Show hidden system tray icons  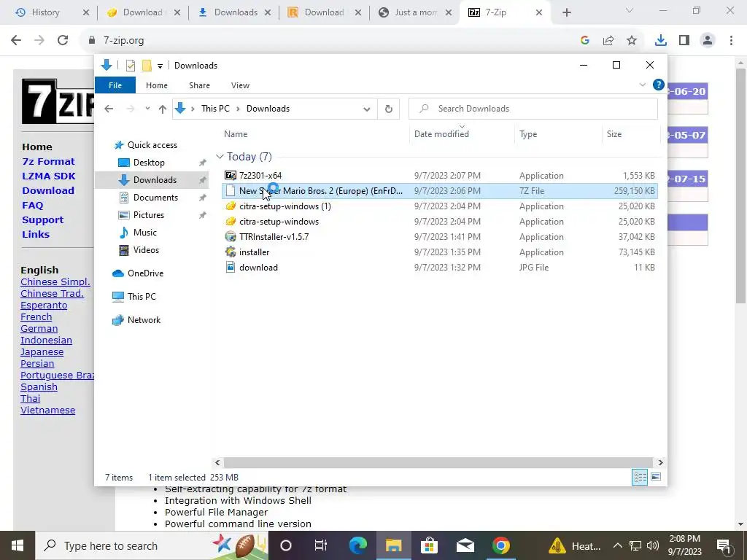tap(617, 545)
